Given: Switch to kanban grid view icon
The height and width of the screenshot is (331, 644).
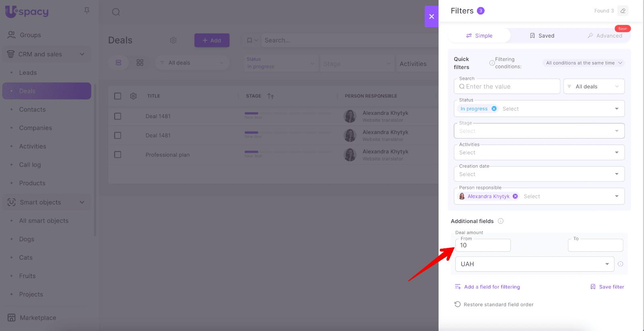Looking at the screenshot, I should (x=140, y=63).
